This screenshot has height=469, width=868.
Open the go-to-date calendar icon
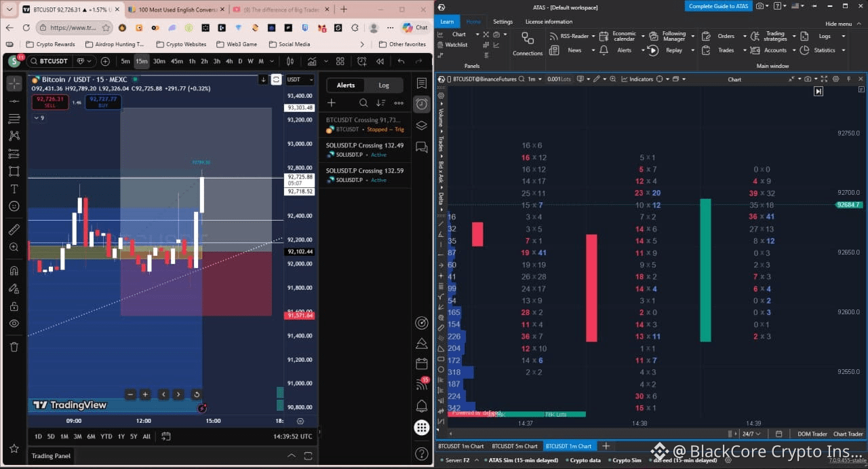pyautogui.click(x=166, y=436)
